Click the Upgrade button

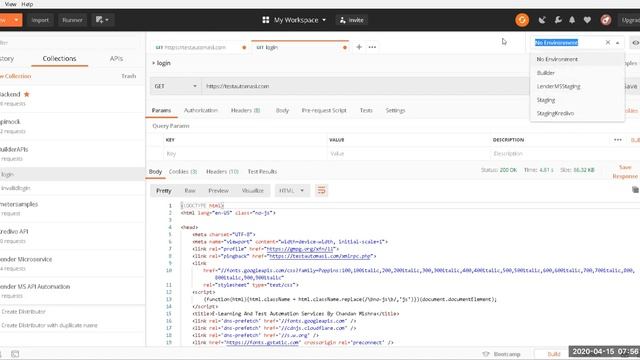tap(629, 20)
